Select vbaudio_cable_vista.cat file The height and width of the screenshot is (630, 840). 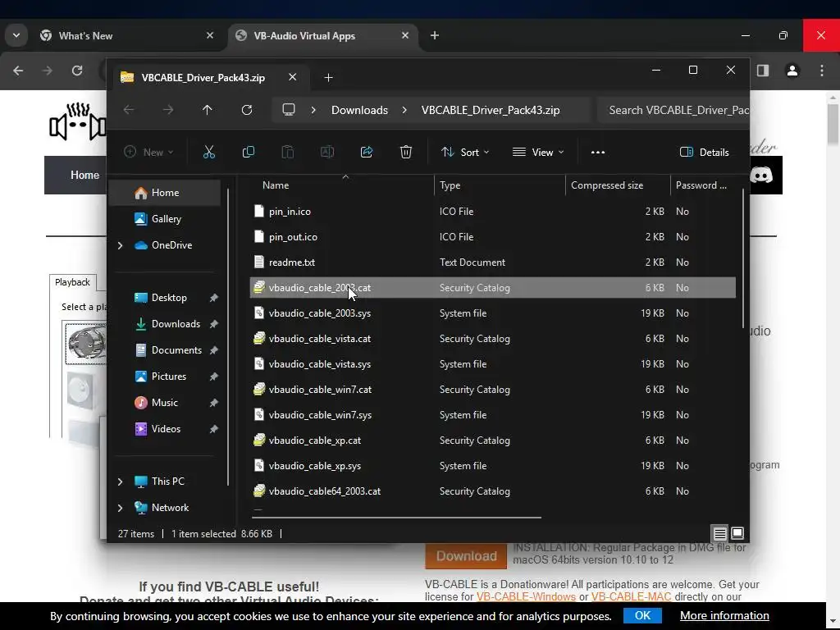click(493, 339)
